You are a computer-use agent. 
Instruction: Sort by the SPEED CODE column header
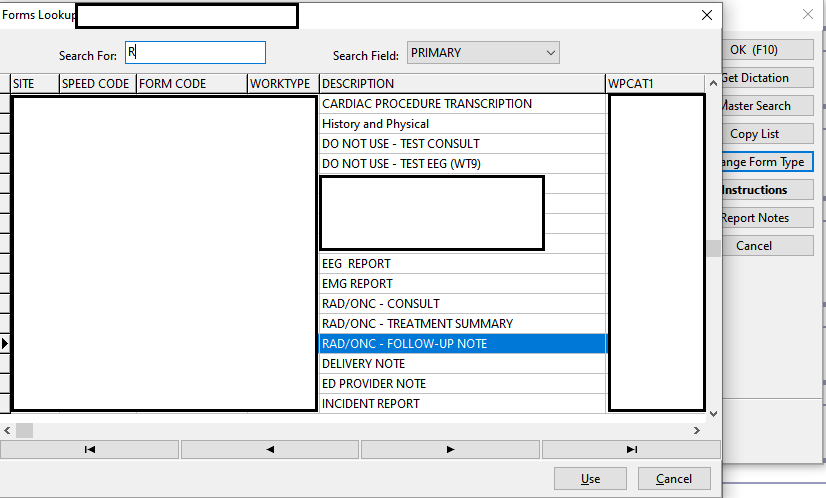[x=98, y=84]
